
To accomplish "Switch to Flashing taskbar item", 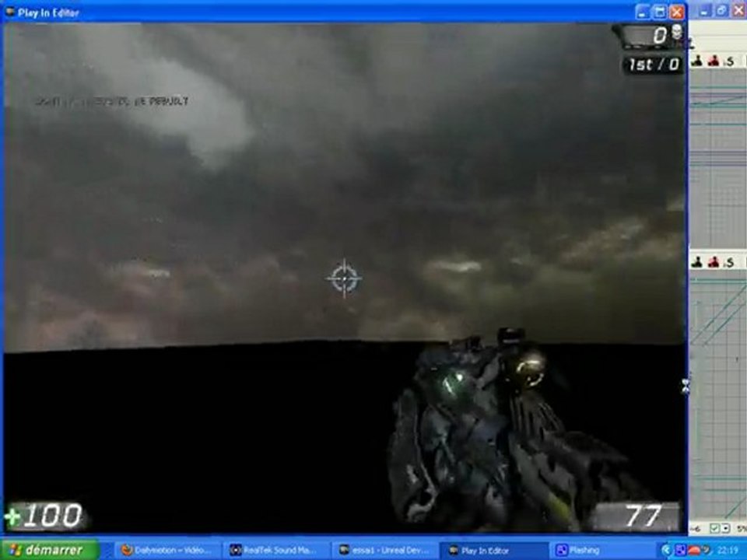I will pos(602,551).
